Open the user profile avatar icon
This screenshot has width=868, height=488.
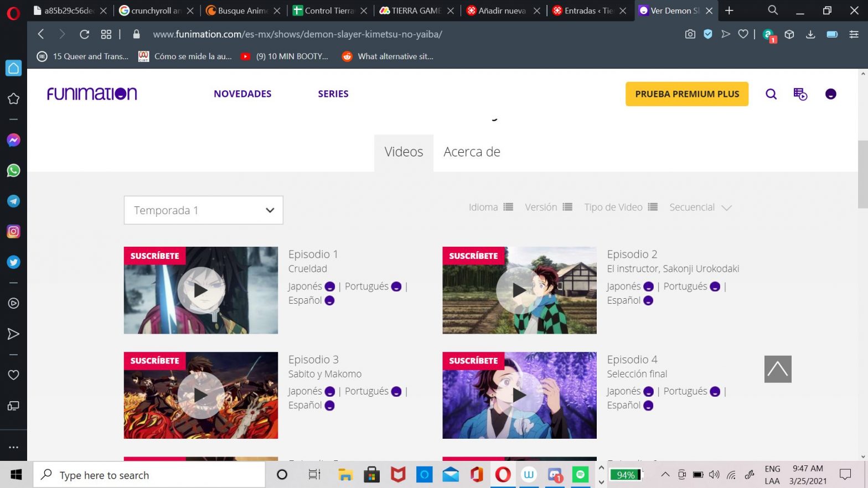(830, 94)
